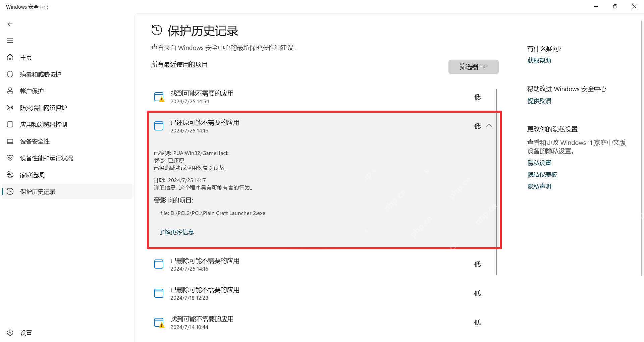Collapse the 已还原可能不需要的应用 entry chevron
This screenshot has width=644, height=342.
coord(489,126)
